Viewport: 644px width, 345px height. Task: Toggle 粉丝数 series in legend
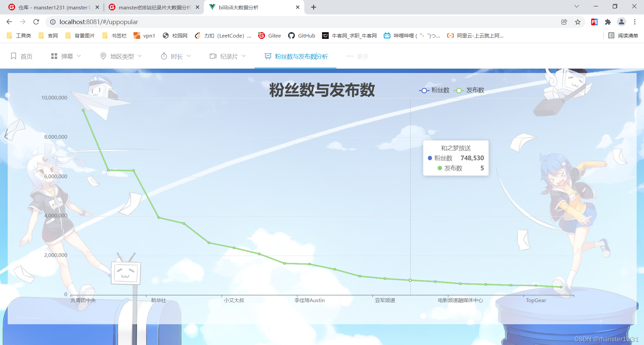coord(434,90)
